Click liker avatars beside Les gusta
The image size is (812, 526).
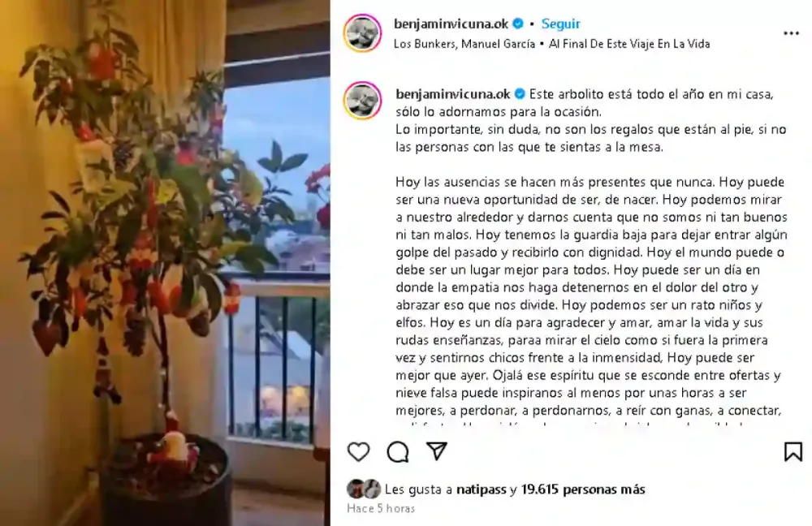coord(364,489)
